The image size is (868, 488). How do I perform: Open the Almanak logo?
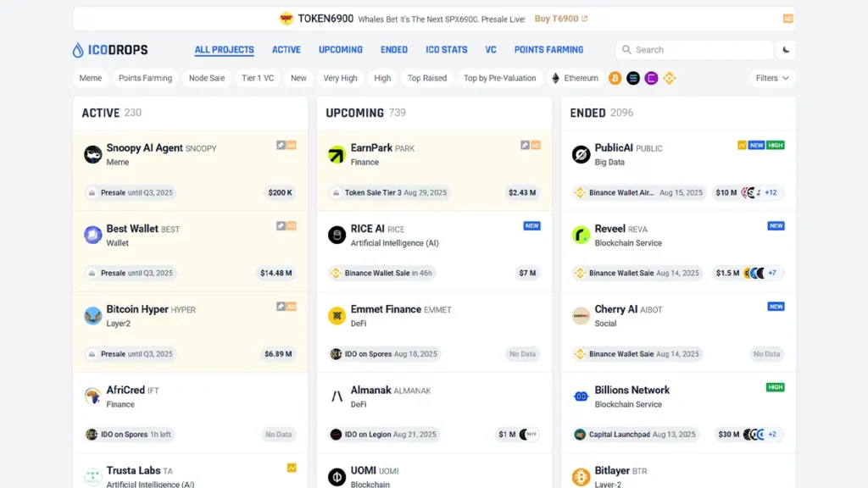[x=337, y=396]
